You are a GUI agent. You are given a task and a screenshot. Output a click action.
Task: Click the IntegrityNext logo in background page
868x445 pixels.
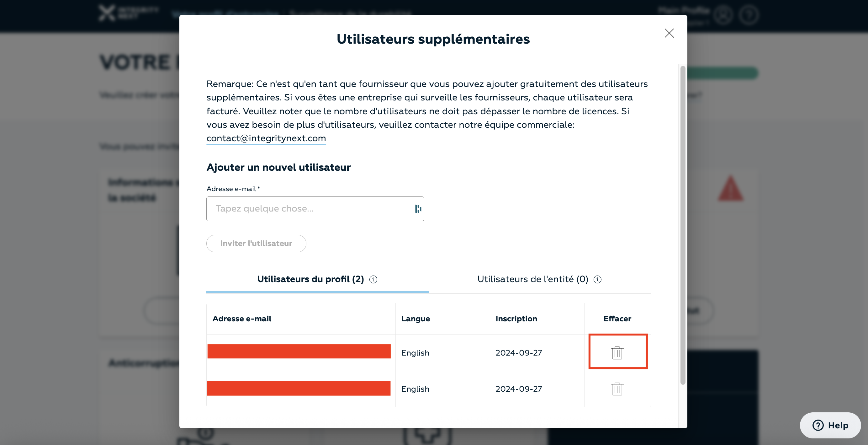coord(128,13)
